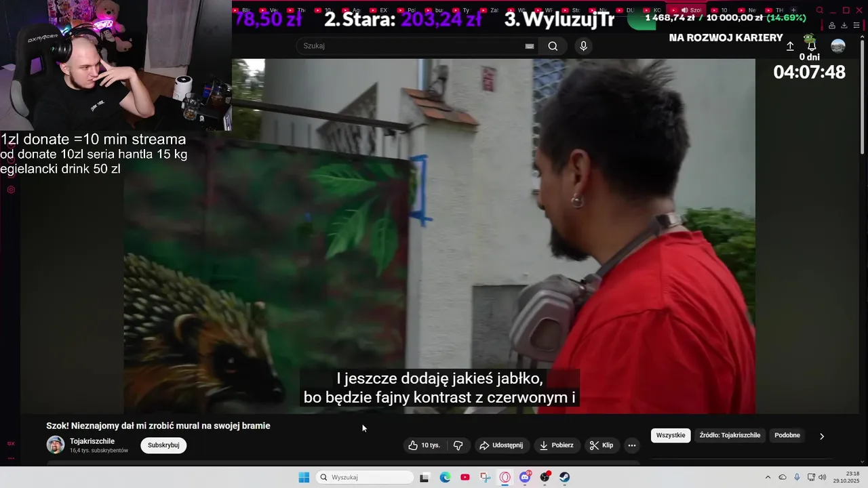Open Opera downloads icon in toolbar
This screenshot has height=488, width=868.
(844, 26)
